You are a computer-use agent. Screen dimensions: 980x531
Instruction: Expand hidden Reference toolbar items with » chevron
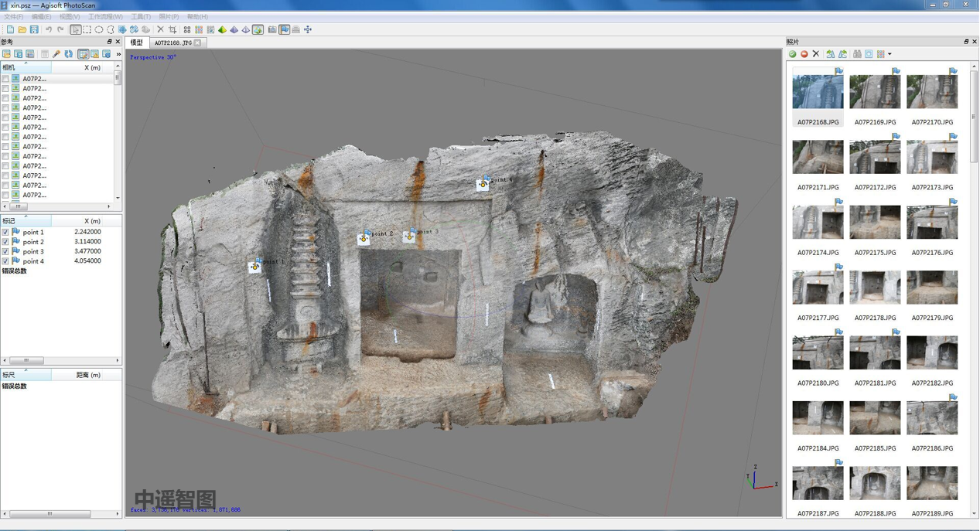pos(118,54)
